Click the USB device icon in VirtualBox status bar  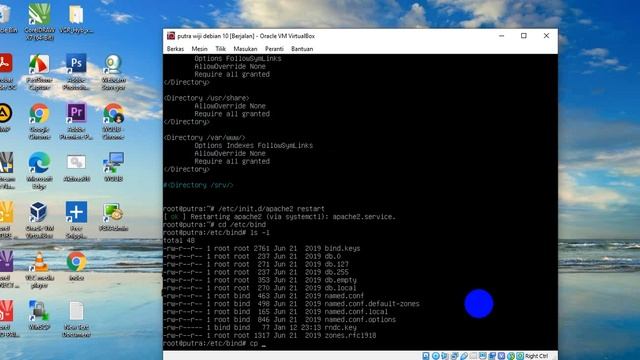pyautogui.click(x=464, y=356)
